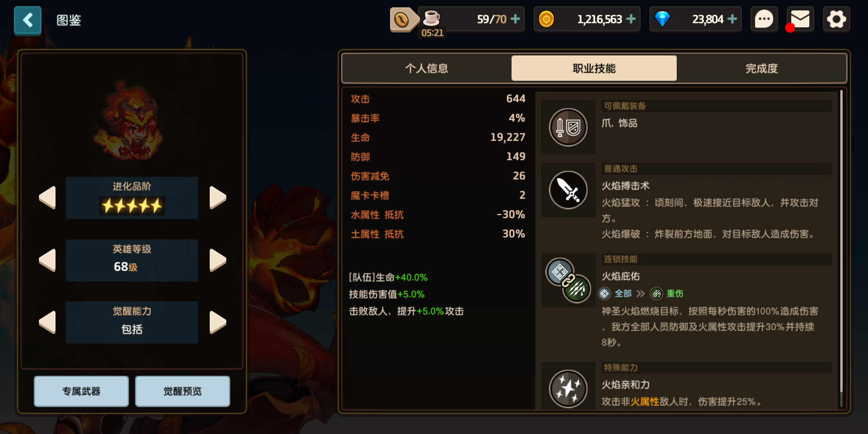The width and height of the screenshot is (868, 434).
Task: Tap the chain skill linked icon
Action: click(568, 280)
